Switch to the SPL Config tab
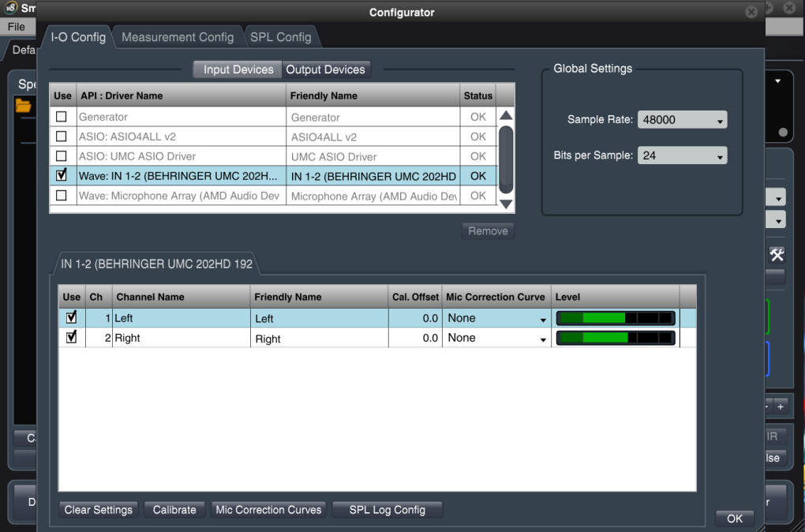Screen dimensions: 805x532 (281, 37)
